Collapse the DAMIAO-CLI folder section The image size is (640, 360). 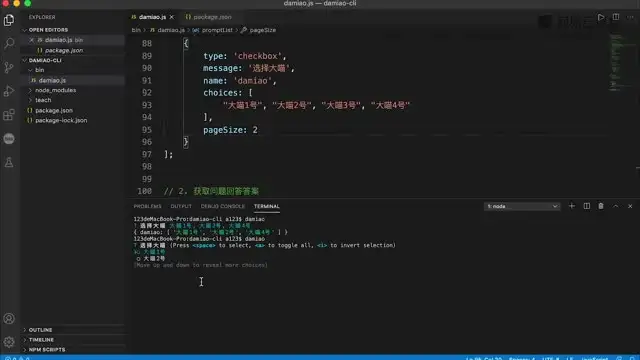click(x=45, y=60)
